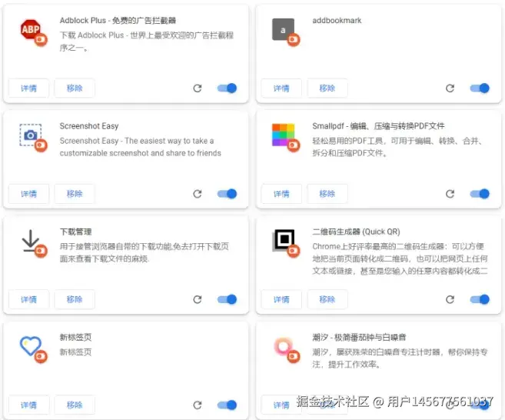Open 详情 for 潮汐 extension
The image size is (505, 420).
(x=281, y=405)
